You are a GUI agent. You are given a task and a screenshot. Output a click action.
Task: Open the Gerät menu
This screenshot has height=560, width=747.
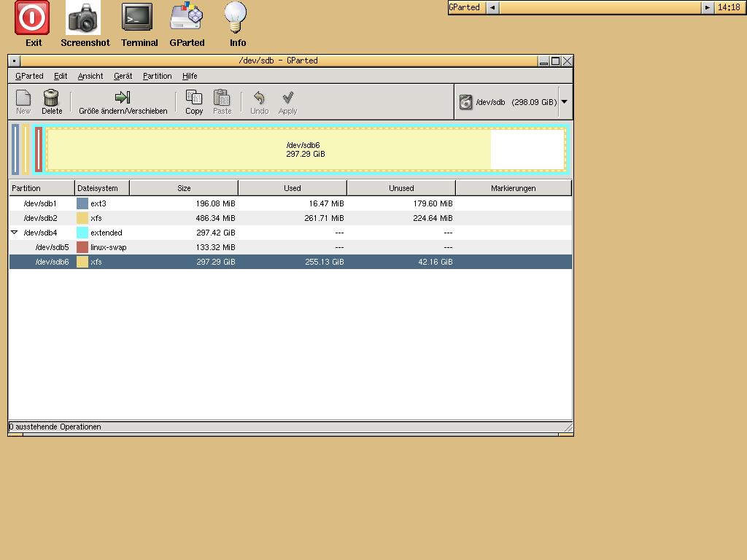click(x=123, y=76)
